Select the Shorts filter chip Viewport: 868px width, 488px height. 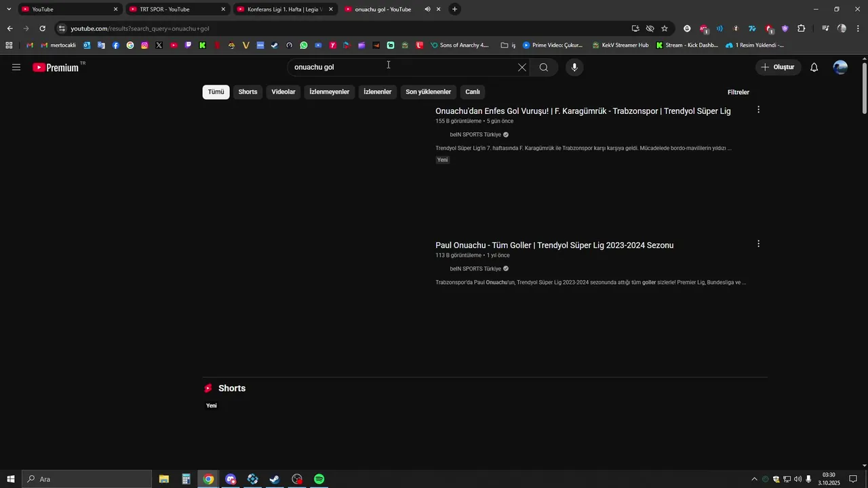(x=248, y=92)
